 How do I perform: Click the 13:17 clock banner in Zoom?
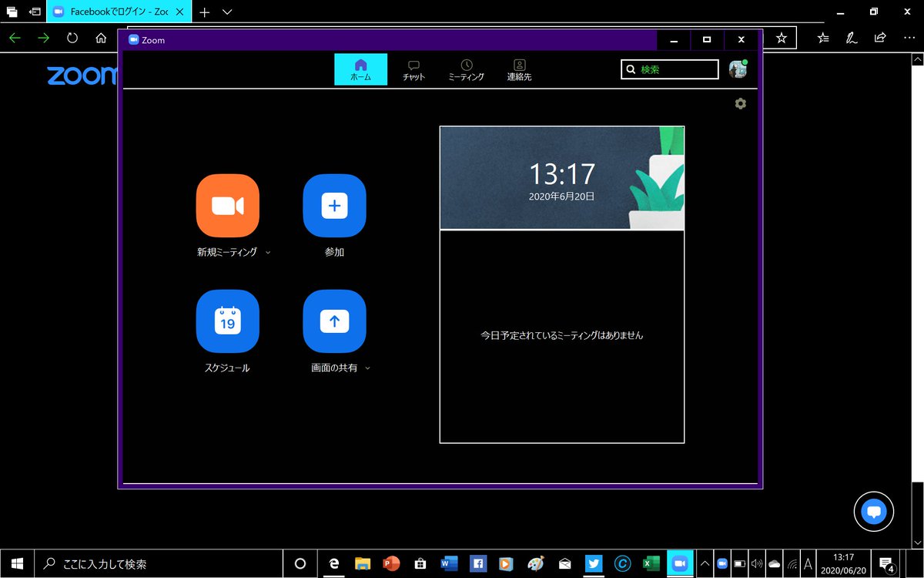pos(562,178)
